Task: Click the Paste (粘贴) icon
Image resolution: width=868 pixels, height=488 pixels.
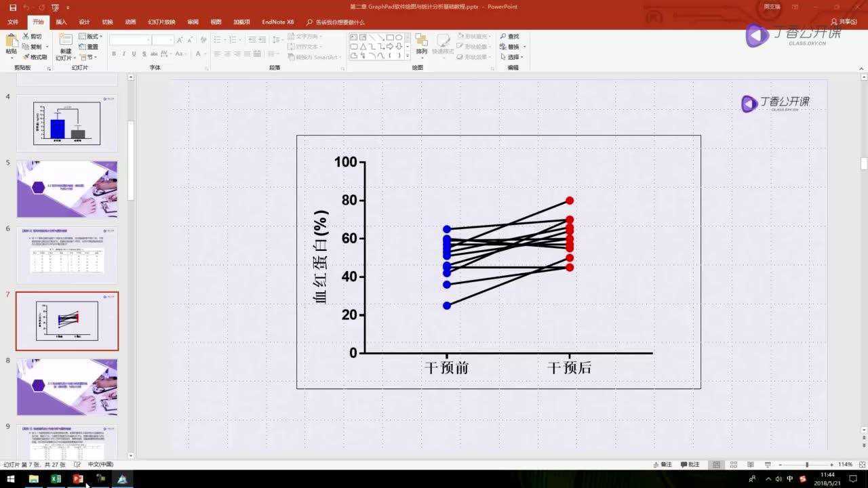Action: pyautogui.click(x=11, y=44)
